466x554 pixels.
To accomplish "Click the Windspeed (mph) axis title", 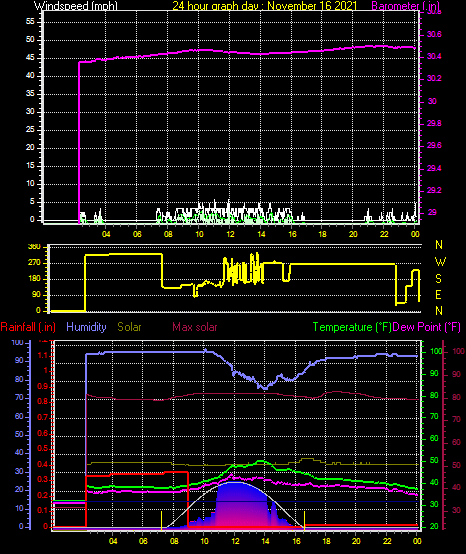I will pos(76,6).
